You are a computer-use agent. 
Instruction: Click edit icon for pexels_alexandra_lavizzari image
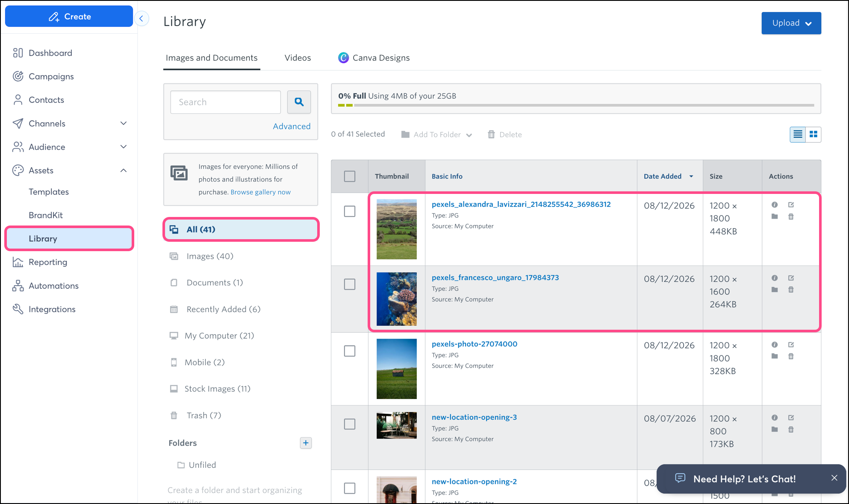(x=791, y=205)
